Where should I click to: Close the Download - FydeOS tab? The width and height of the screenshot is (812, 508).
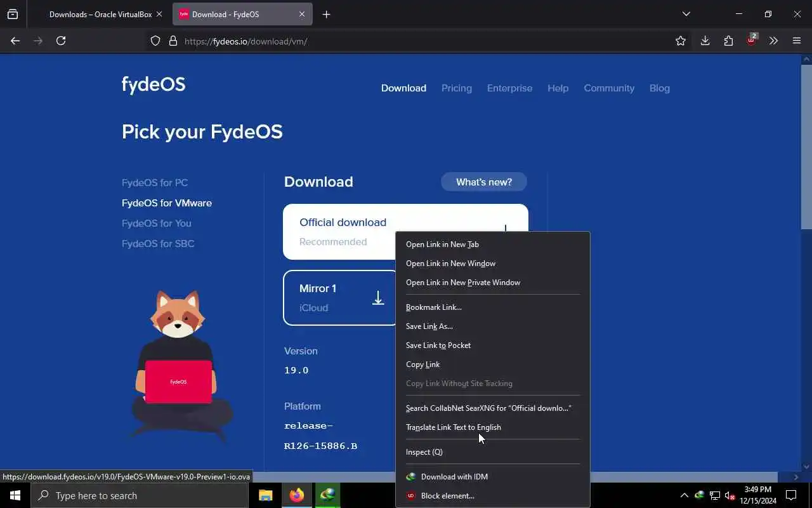coord(302,14)
